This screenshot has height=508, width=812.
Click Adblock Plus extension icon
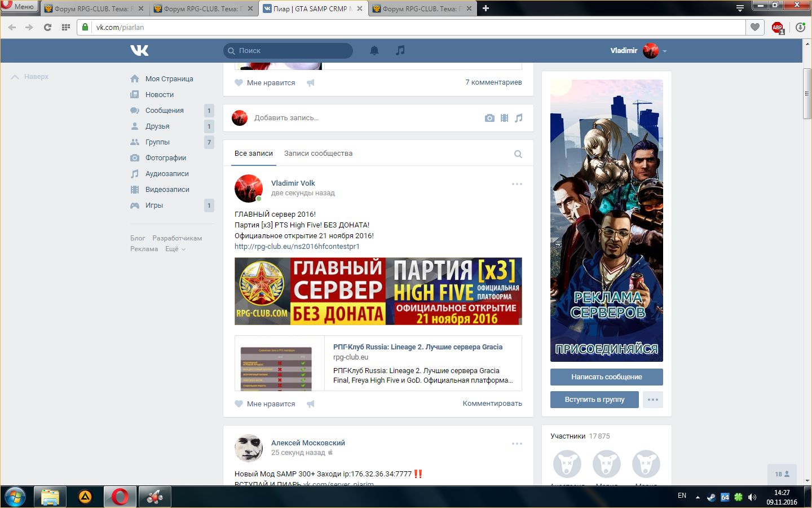point(778,28)
